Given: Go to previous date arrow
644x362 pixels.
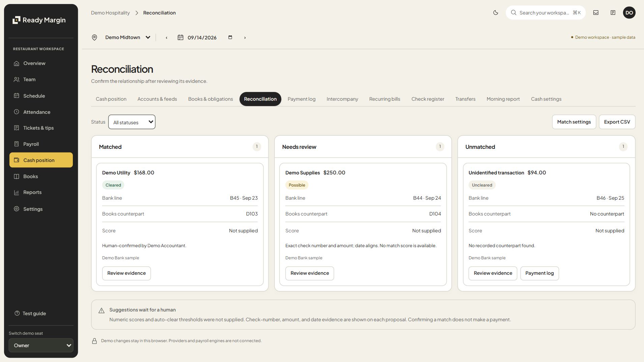Looking at the screenshot, I should [167, 38].
